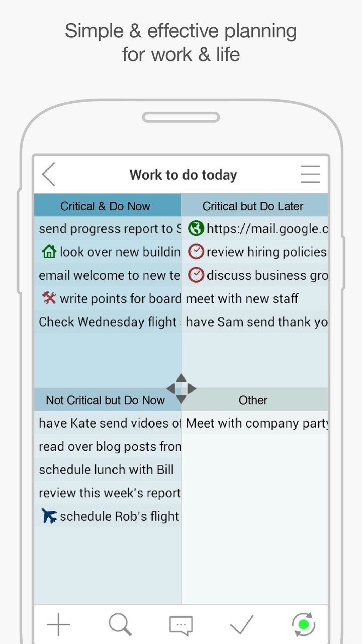Click the clock icon on discuss business growth
The width and height of the screenshot is (362, 644).
pos(196,275)
